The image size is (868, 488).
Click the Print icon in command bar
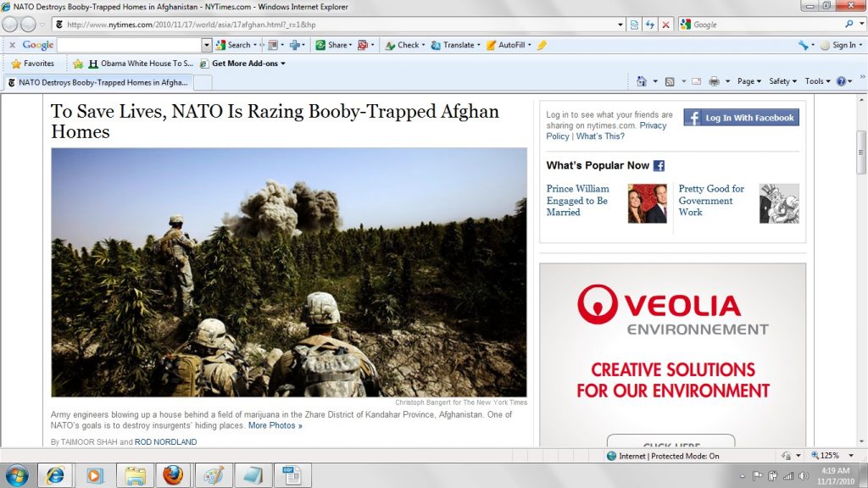pyautogui.click(x=714, y=81)
